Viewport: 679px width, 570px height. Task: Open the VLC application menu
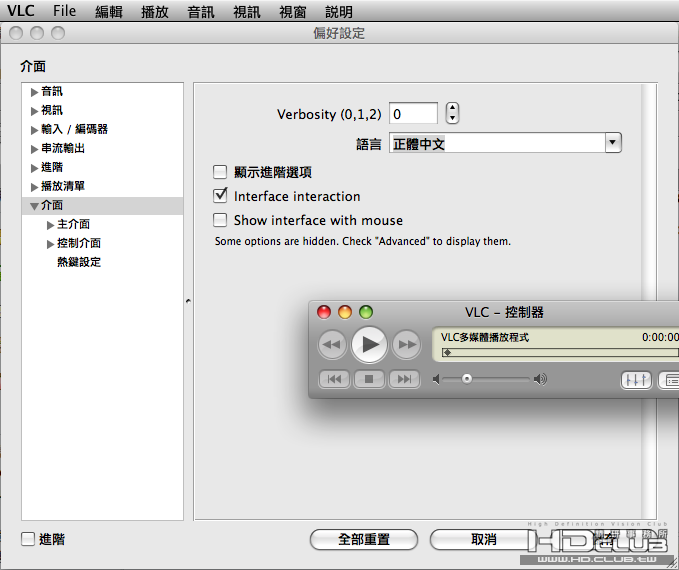21,10
